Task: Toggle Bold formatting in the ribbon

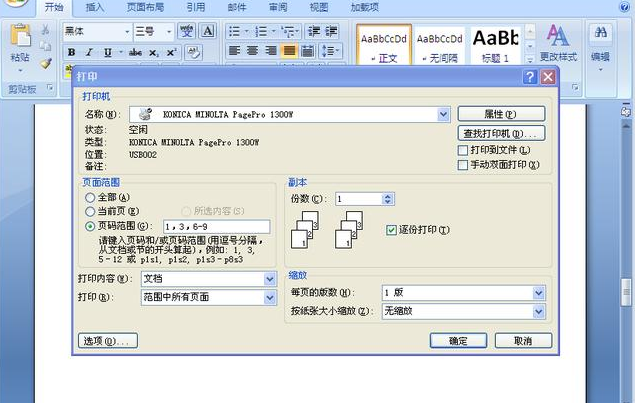Action: click(72, 52)
